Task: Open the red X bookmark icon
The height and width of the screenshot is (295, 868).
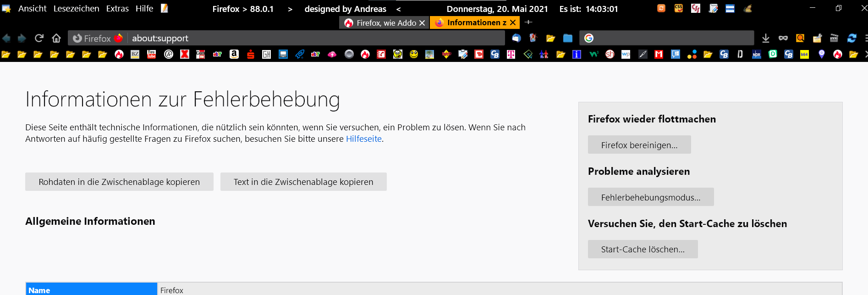Action: coord(185,54)
